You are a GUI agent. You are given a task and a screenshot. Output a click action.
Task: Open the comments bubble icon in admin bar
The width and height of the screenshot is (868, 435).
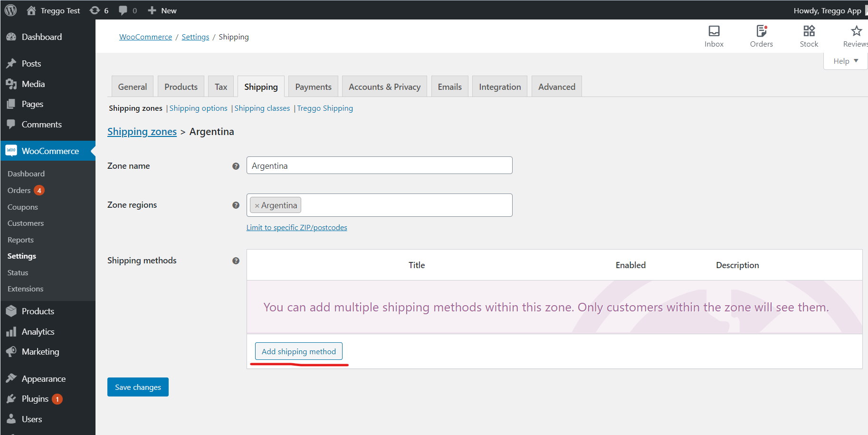coord(123,10)
